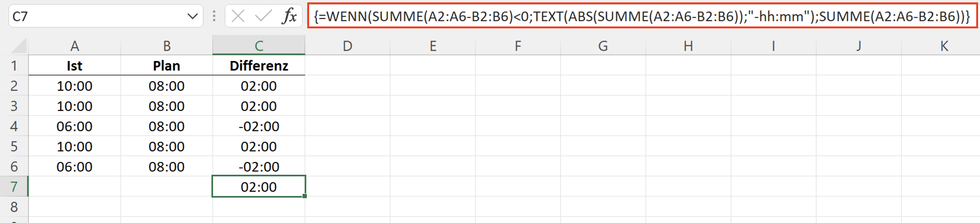
Task: Click cell B2 showing 08:00
Action: click(167, 86)
